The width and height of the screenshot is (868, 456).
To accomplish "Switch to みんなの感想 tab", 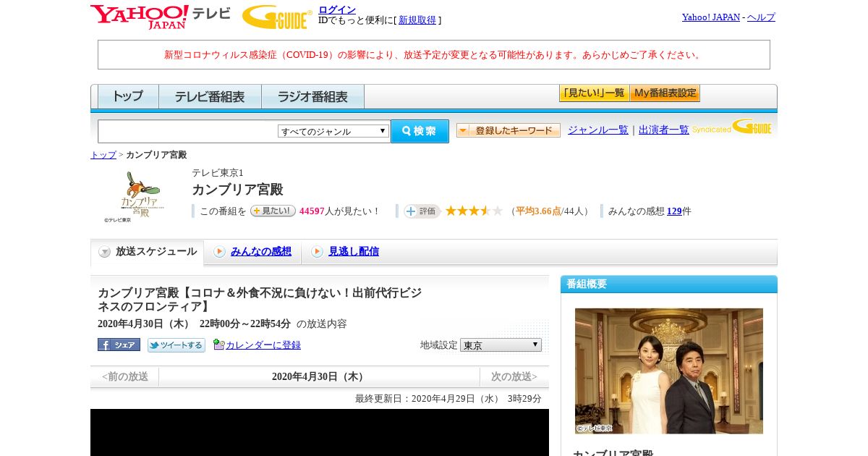I will (261, 251).
